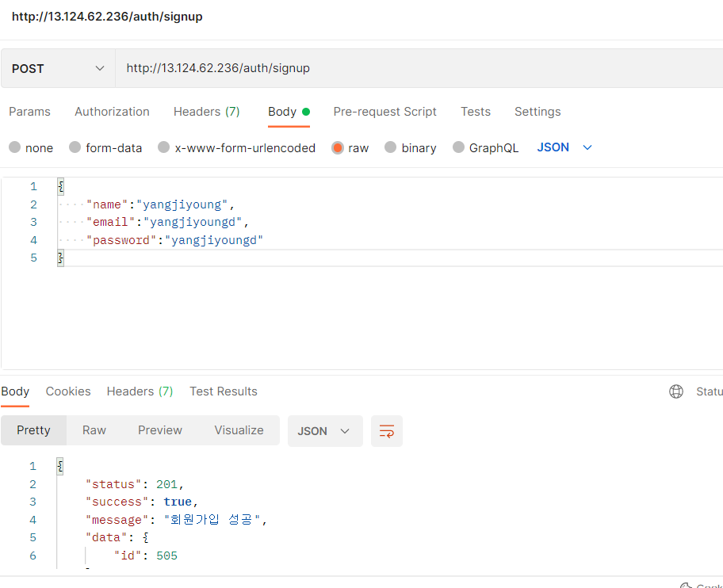Click the "message" 회원가입 성공 response line

pos(176,520)
